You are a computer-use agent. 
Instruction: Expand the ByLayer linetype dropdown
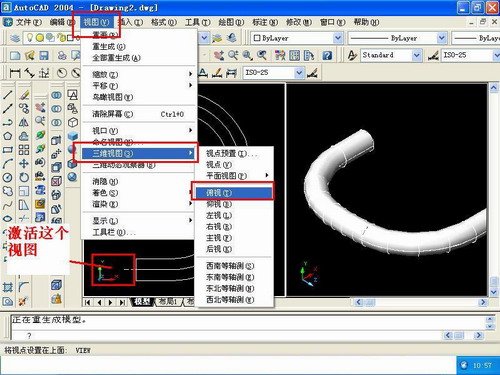click(x=397, y=38)
